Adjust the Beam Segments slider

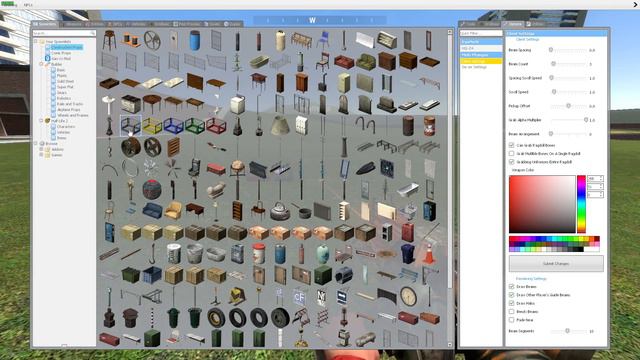[x=568, y=331]
